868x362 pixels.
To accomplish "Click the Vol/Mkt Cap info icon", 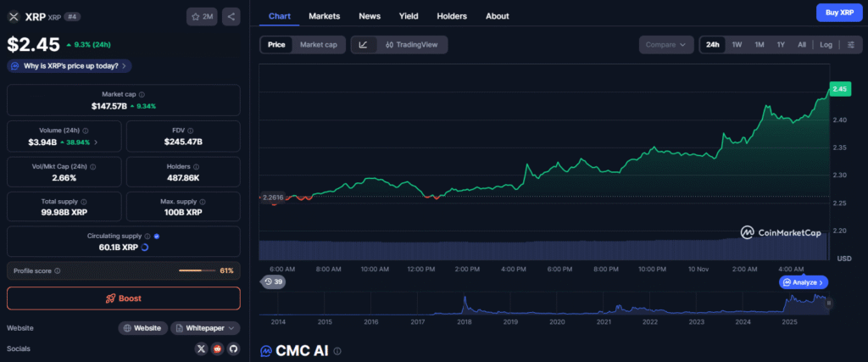I will pyautogui.click(x=93, y=167).
